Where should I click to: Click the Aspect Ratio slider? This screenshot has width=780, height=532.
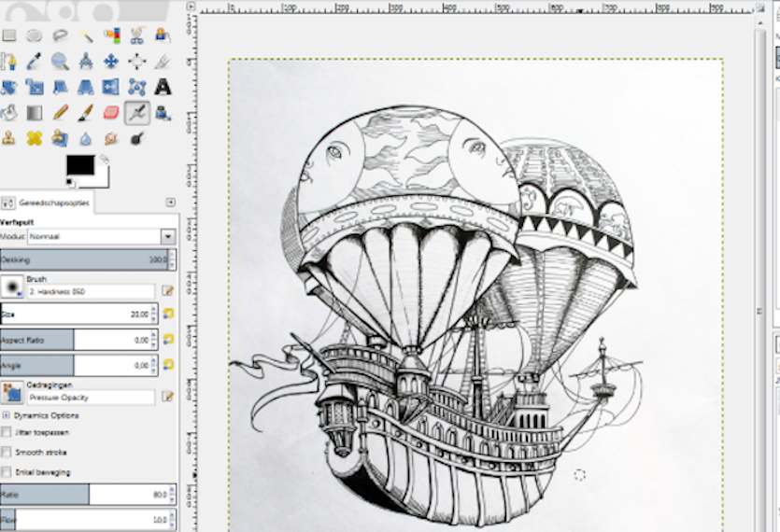click(78, 340)
